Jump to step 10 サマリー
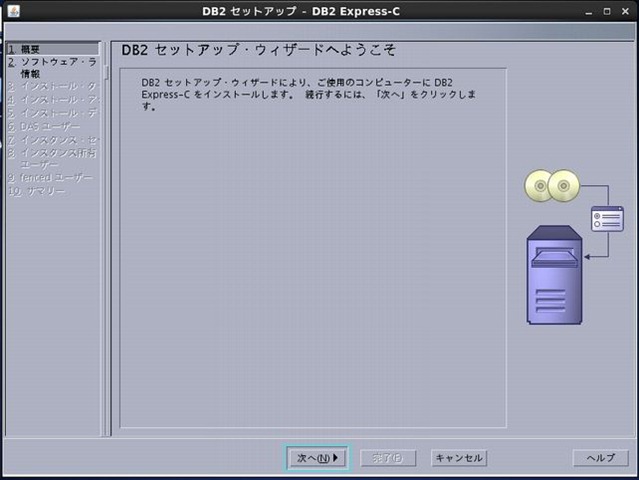This screenshot has height=480, width=639. coord(40,191)
